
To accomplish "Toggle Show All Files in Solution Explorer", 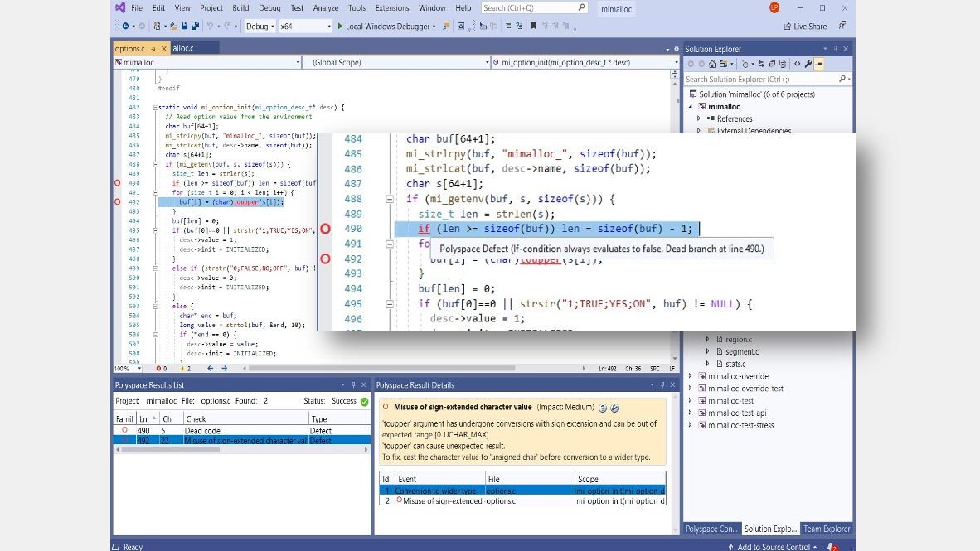I will tap(783, 64).
